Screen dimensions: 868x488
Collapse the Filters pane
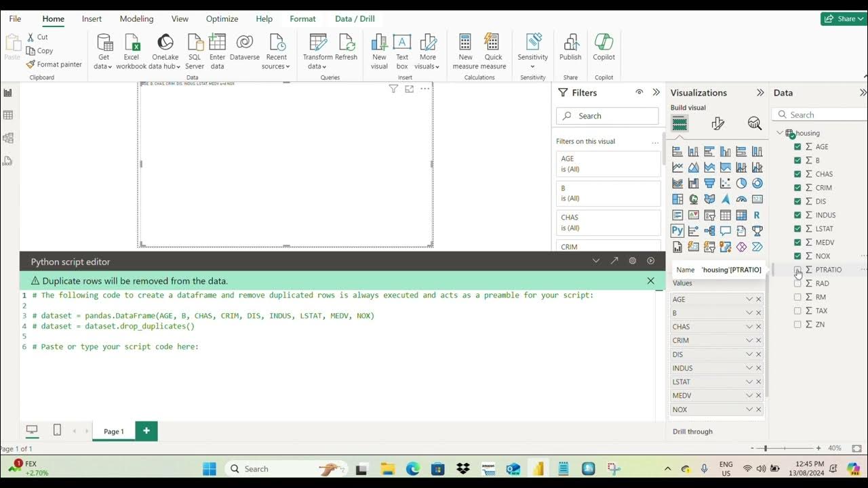tap(656, 92)
